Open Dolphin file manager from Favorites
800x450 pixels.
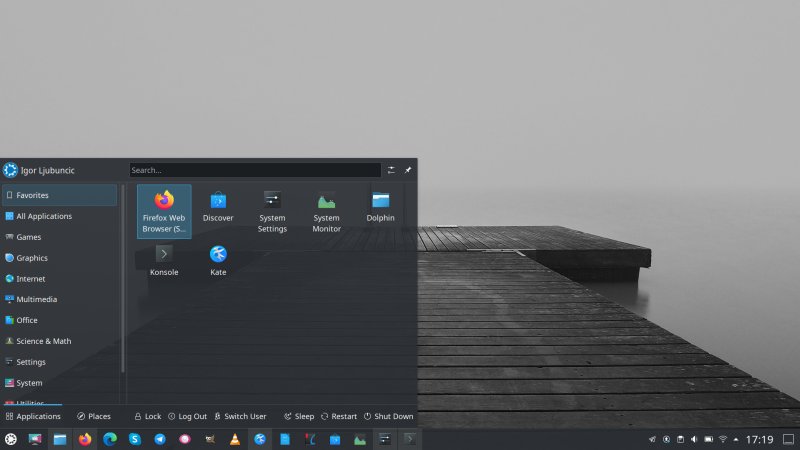380,207
